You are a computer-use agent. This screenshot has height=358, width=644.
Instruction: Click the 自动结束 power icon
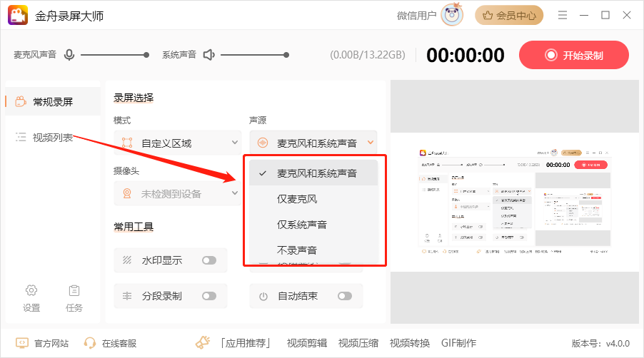click(x=263, y=296)
